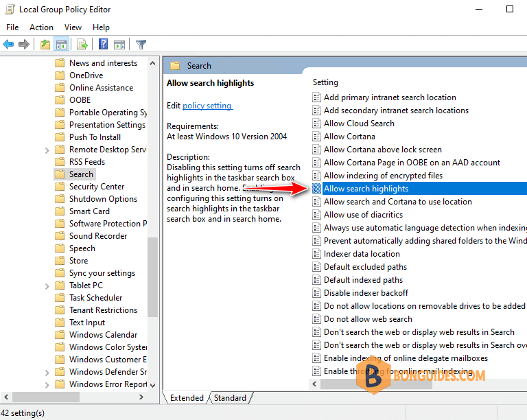Click the Export List toolbar icon
527x420 pixels.
pos(82,44)
